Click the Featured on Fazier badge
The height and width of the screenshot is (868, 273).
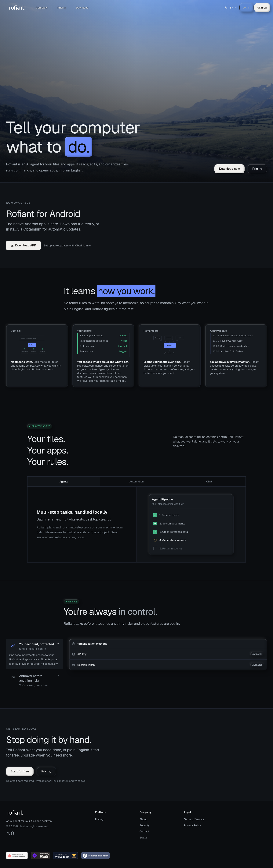point(96,856)
